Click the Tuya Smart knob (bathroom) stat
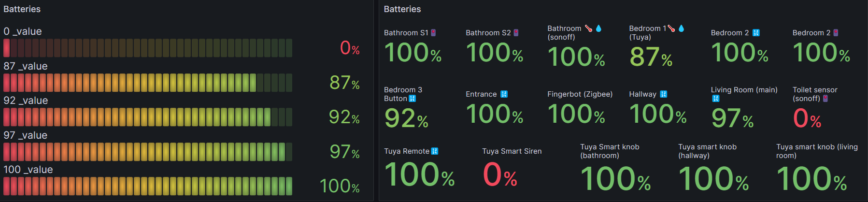The image size is (868, 202). tap(615, 168)
